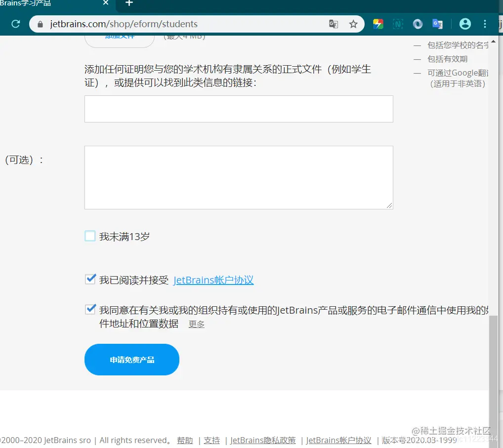
Task: Open the JetBrains帐户协议 link
Action: [x=213, y=280]
